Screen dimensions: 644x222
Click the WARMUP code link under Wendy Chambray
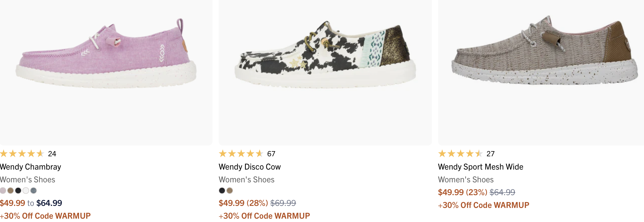tap(45, 216)
